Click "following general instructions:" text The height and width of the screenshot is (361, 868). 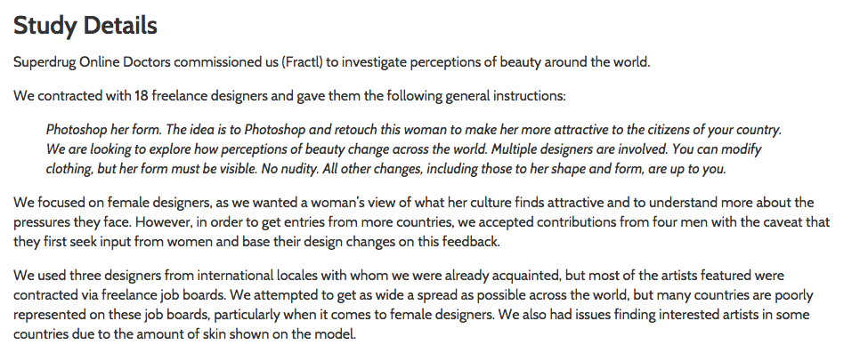(475, 95)
